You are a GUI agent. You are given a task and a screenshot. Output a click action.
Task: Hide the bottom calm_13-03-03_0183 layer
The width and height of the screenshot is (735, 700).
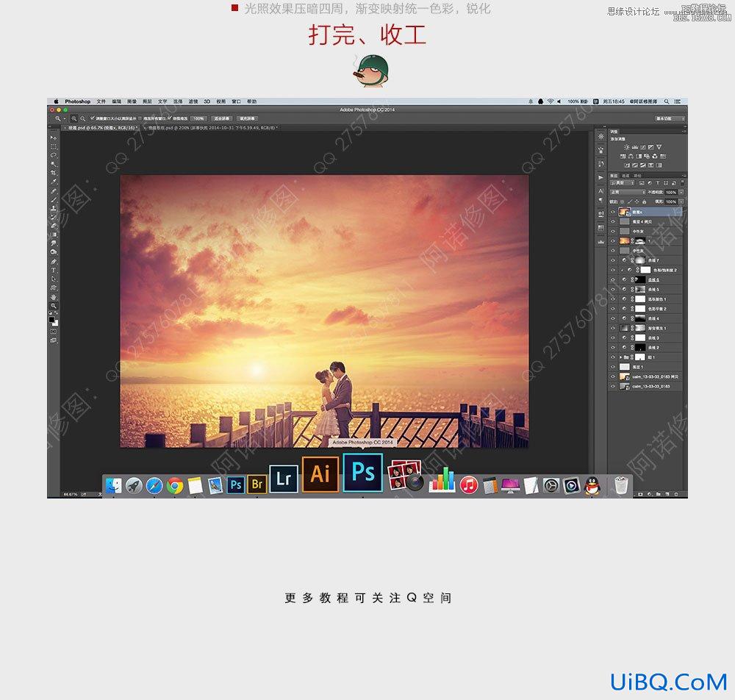(613, 386)
